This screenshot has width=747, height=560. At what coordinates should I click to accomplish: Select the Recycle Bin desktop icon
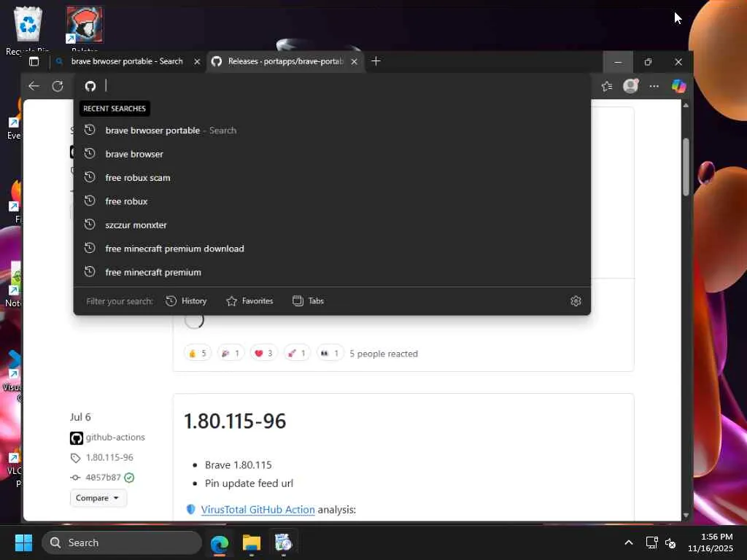point(28,29)
